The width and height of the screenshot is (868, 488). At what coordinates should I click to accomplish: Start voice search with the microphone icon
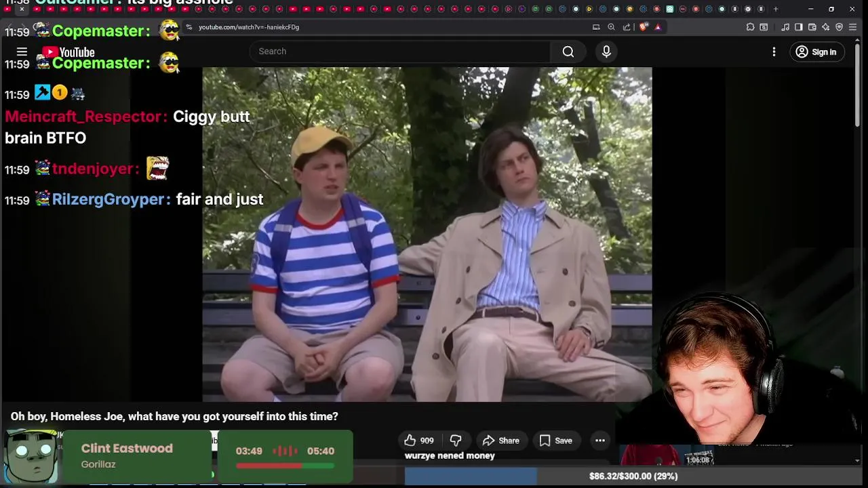(606, 52)
